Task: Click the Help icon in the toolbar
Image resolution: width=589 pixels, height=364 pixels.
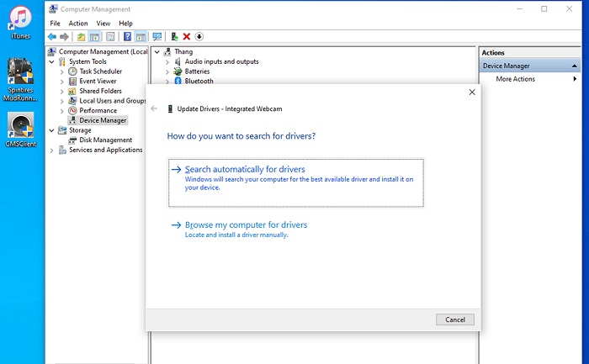Action: (x=127, y=37)
